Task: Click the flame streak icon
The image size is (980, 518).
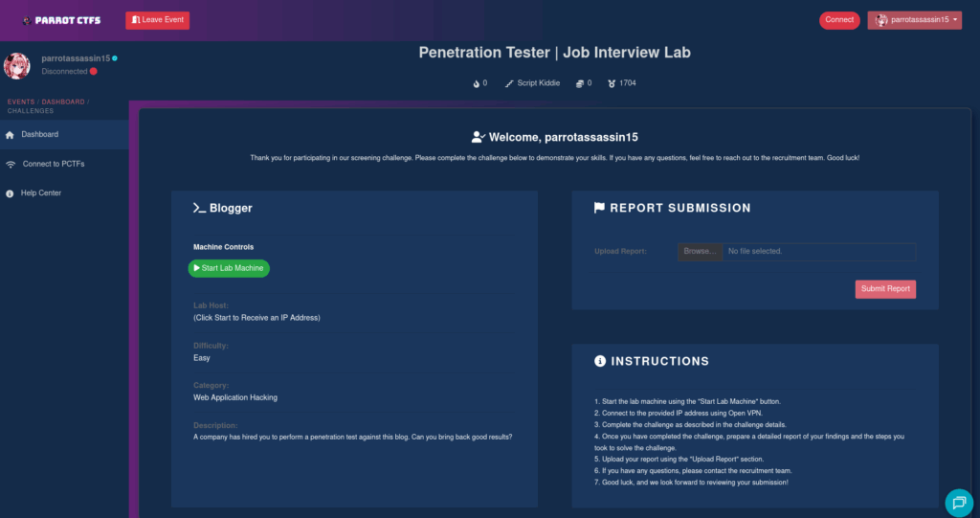Action: coord(476,83)
